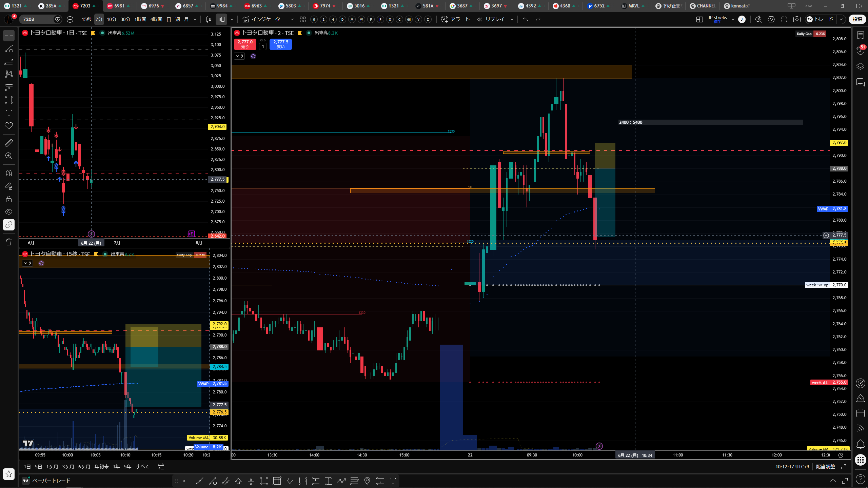Select the trend line drawing tool
The height and width of the screenshot is (488, 868).
click(x=9, y=48)
